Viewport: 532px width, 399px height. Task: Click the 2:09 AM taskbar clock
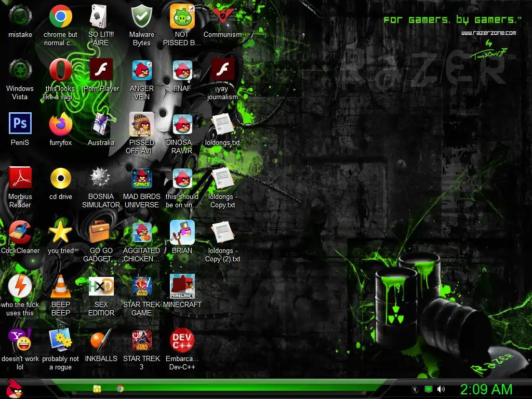pyautogui.click(x=486, y=390)
